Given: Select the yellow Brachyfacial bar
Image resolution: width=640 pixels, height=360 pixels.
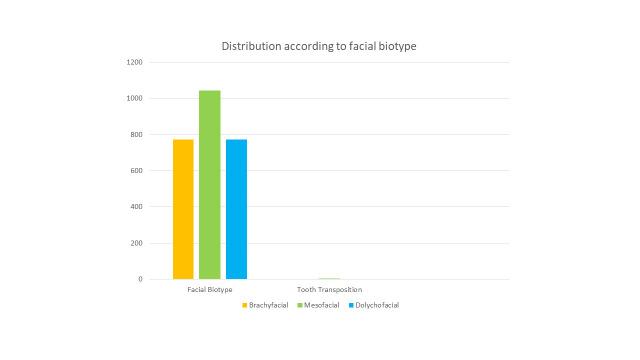Looking at the screenshot, I should (x=183, y=209).
